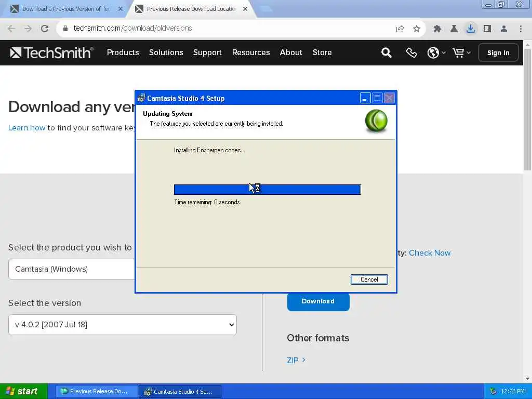Open the globe language selector
The height and width of the screenshot is (399, 532).
tap(436, 52)
